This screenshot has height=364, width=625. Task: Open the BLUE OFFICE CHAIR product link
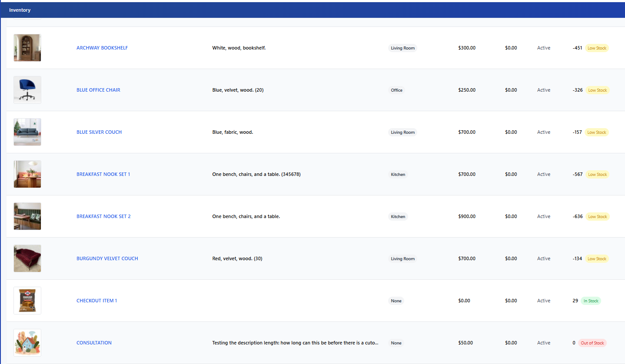[98, 90]
